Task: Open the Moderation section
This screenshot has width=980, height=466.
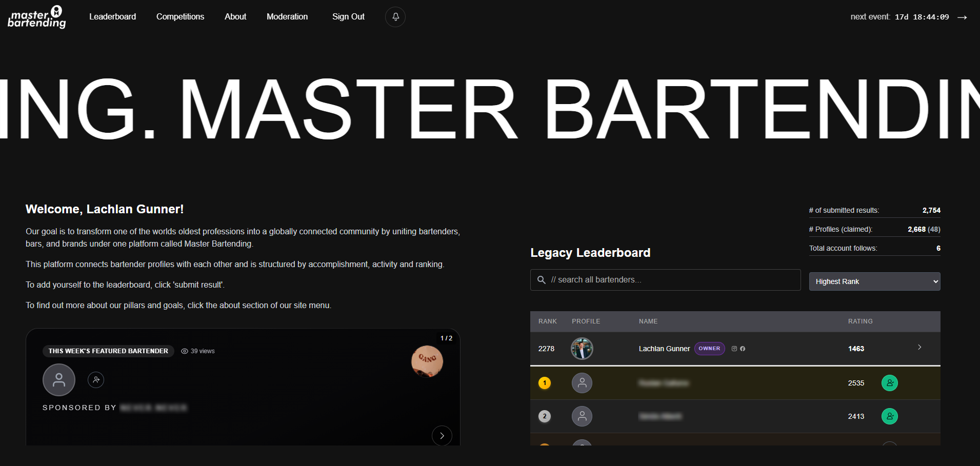Action: coord(287,16)
